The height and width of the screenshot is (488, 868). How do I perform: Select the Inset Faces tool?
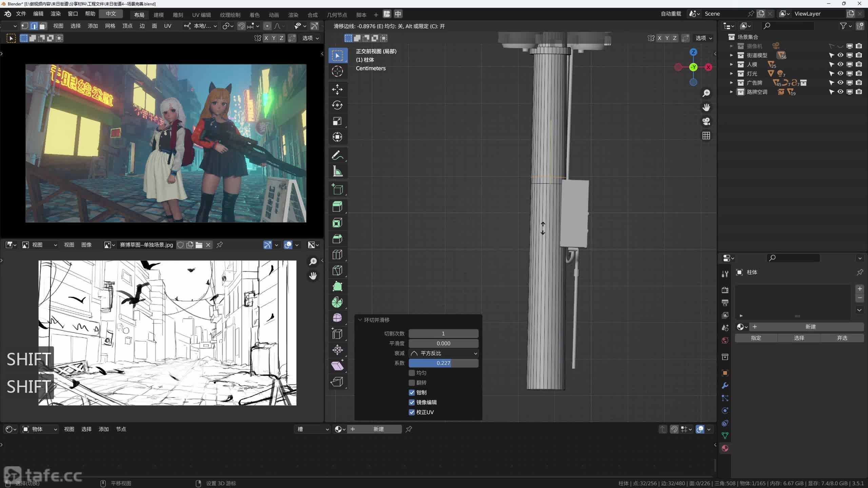click(x=337, y=223)
